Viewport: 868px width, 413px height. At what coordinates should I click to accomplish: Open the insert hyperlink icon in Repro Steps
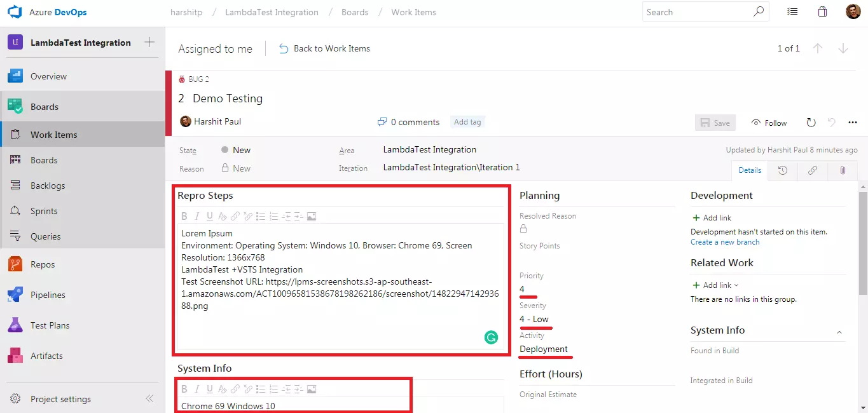click(x=235, y=216)
